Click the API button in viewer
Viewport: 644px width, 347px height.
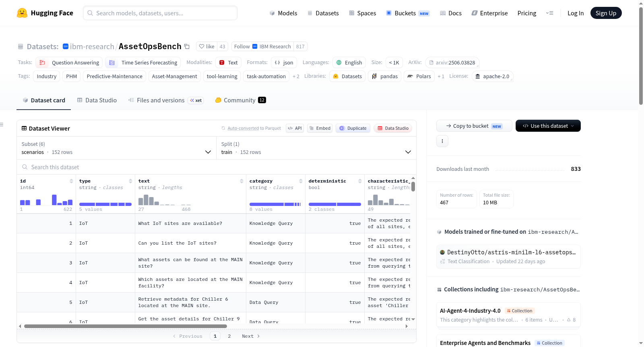pyautogui.click(x=295, y=128)
